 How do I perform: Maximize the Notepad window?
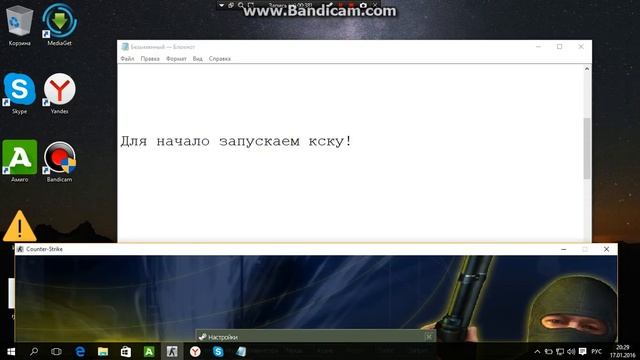[560, 47]
